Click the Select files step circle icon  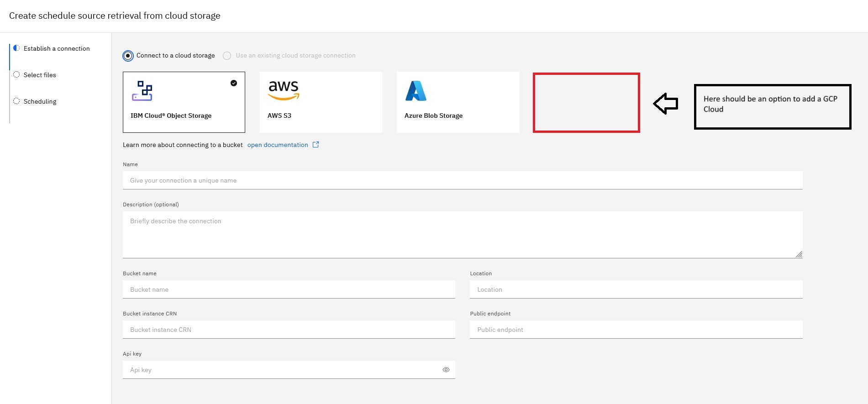click(16, 75)
